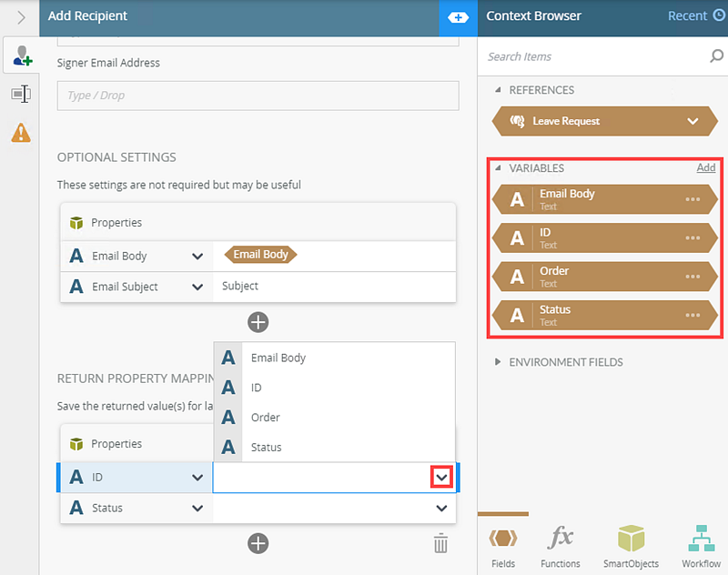Screen dimensions: 728x575
Task: Click the Optional Settings Properties cube icon
Action: point(76,223)
